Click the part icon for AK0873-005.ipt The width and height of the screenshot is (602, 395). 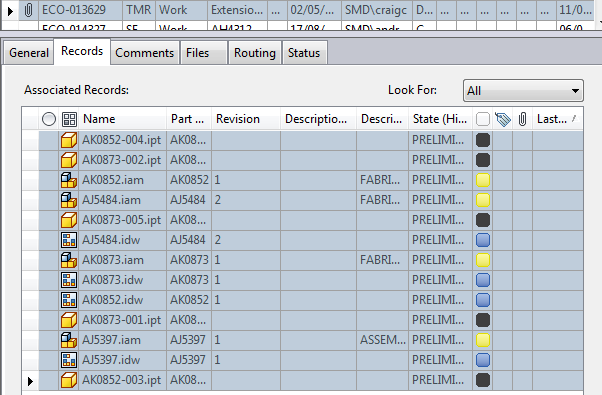click(x=69, y=220)
